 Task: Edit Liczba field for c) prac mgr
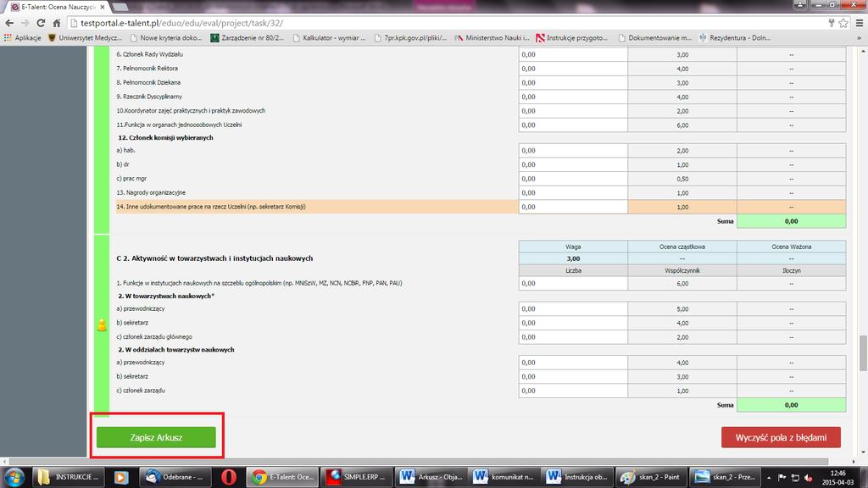click(573, 179)
